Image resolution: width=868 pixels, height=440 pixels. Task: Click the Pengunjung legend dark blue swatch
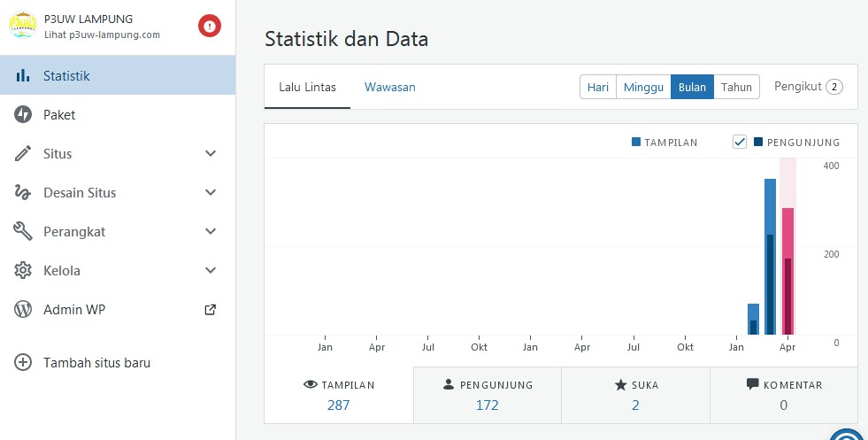[758, 142]
